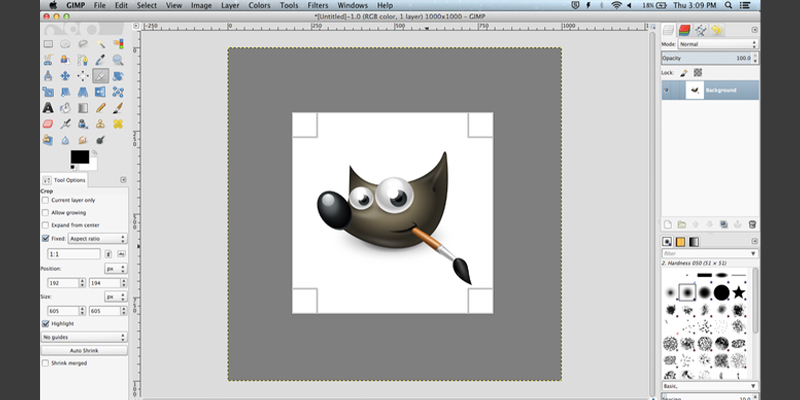Screen dimensions: 800x400
Task: Select the Flip tool
Action: click(x=101, y=92)
